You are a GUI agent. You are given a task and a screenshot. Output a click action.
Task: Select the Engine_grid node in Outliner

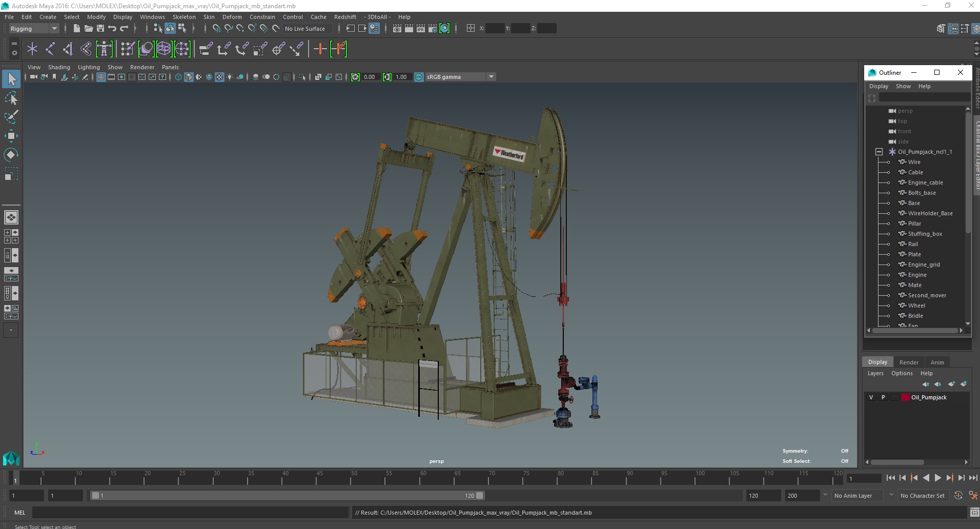[x=924, y=264]
